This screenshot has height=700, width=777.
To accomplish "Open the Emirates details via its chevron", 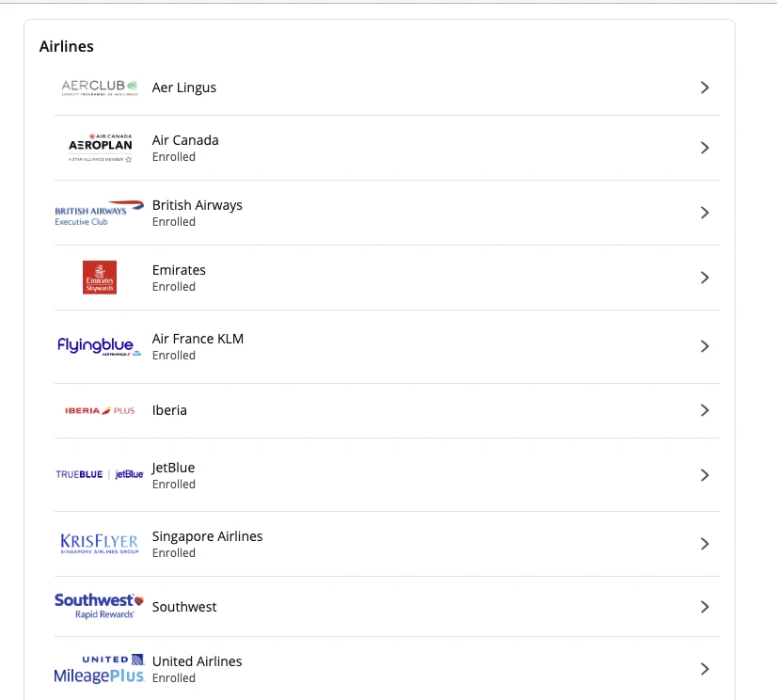I will coord(705,277).
